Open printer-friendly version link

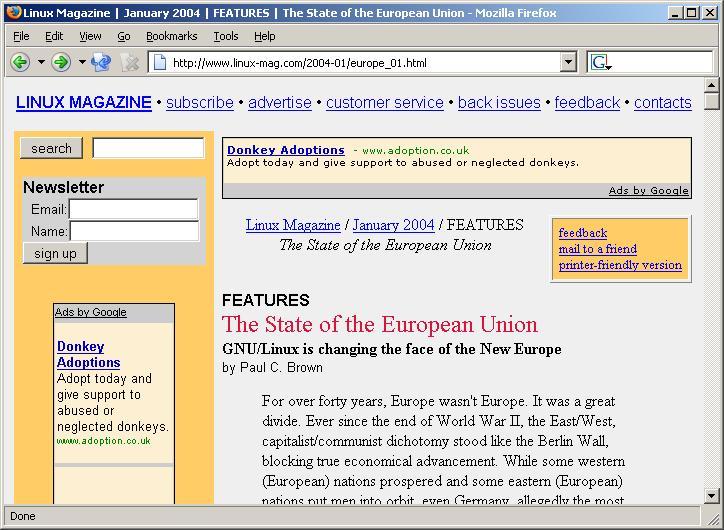tap(620, 265)
